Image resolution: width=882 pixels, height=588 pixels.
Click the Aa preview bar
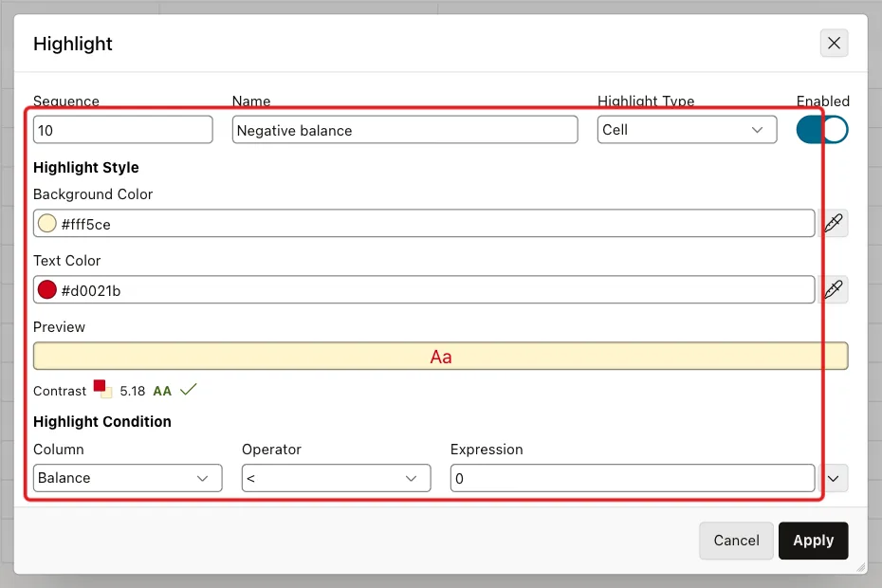coord(440,357)
